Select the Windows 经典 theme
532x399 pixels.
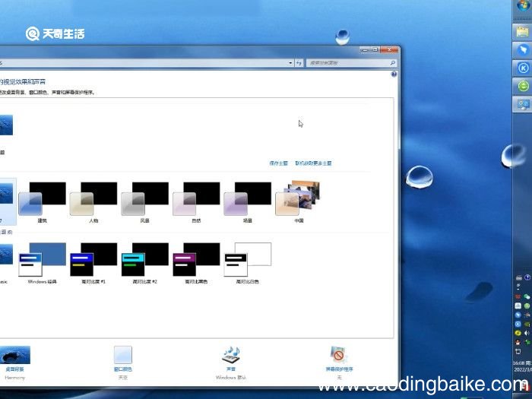pos(42,263)
